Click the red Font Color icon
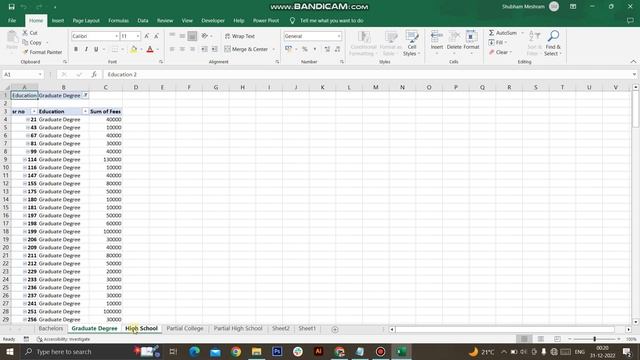This screenshot has width=640, height=360. (150, 49)
